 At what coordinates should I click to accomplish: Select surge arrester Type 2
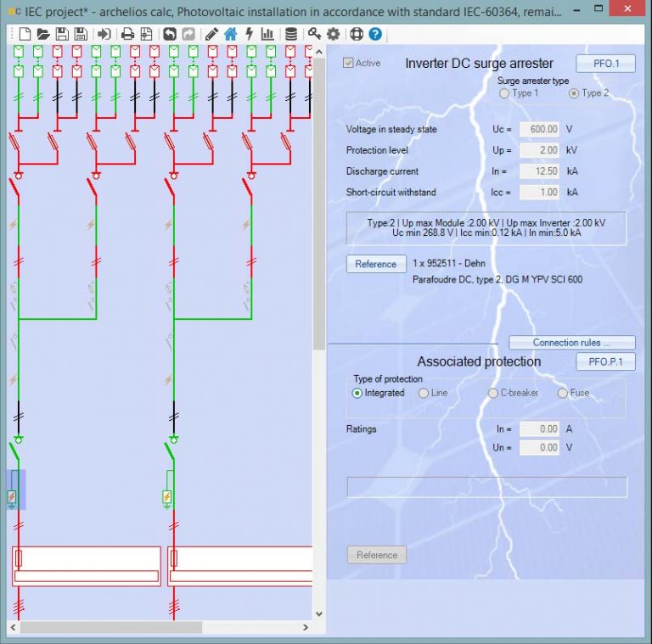573,93
